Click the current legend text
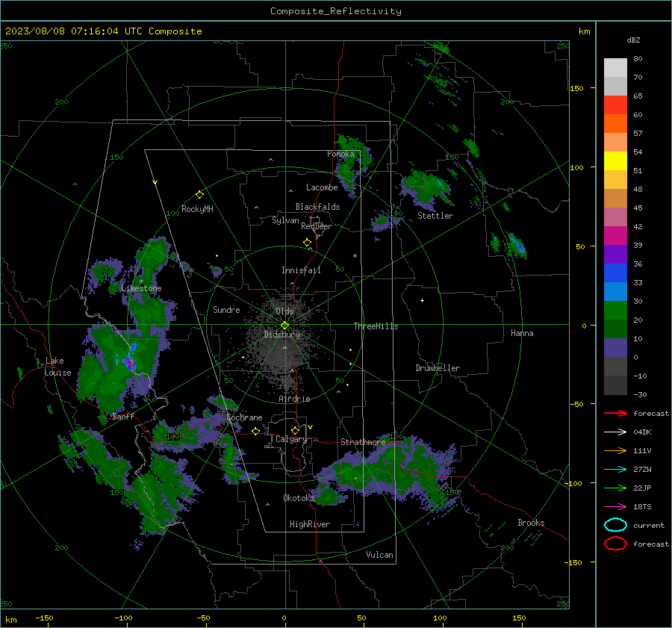Screen dimensions: 672x628 tap(649, 526)
